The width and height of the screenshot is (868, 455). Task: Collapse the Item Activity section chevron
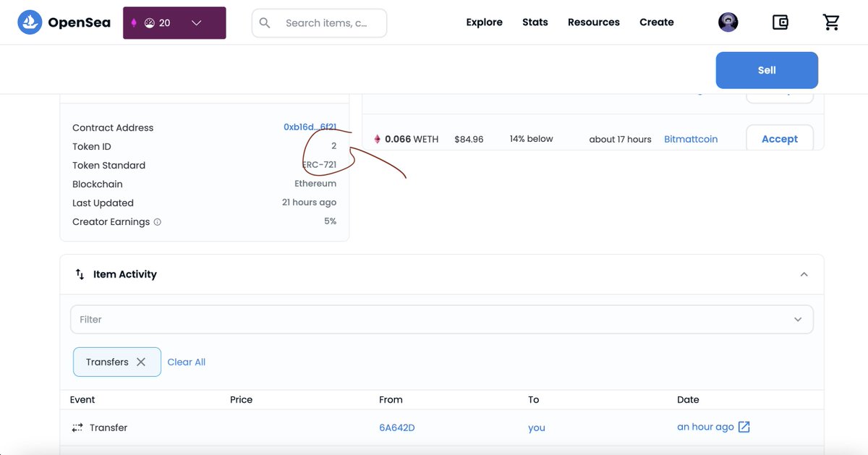(x=804, y=274)
